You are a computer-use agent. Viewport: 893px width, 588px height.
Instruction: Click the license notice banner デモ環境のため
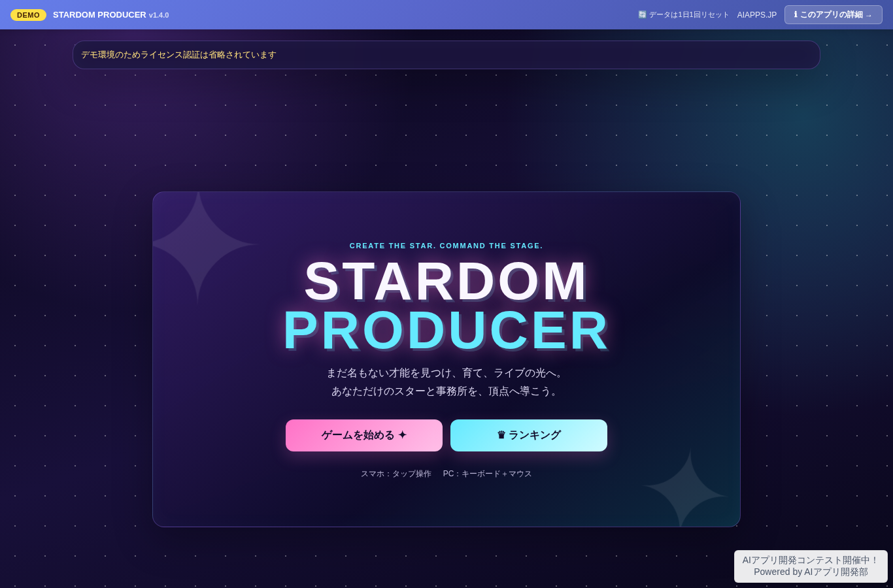tap(446, 55)
